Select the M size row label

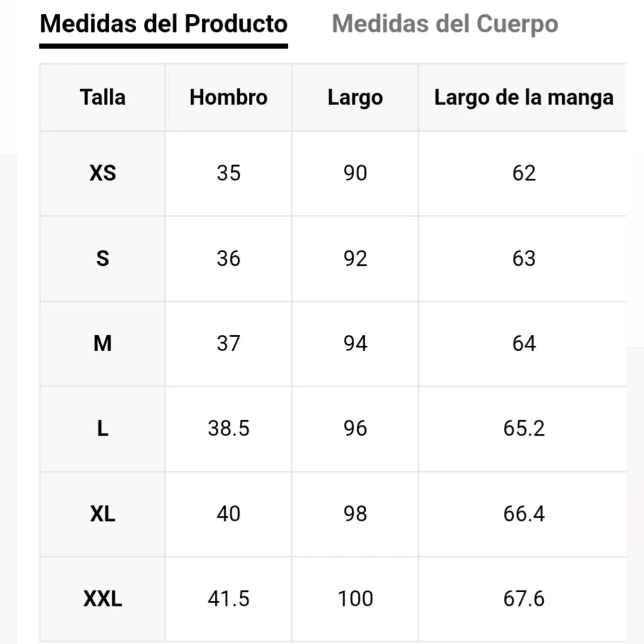[x=103, y=343]
